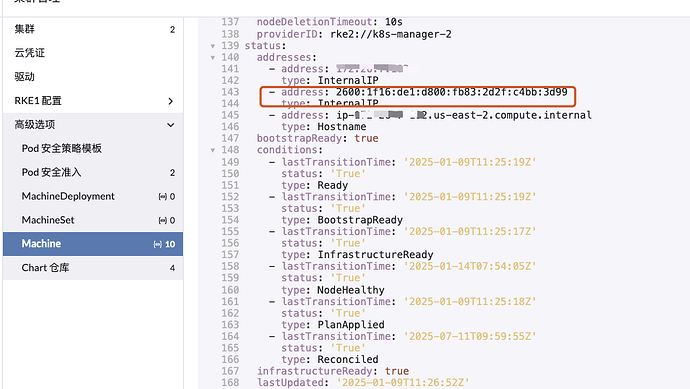Image resolution: width=690 pixels, height=389 pixels.
Task: Fold the status block at line 139
Action: (213, 46)
